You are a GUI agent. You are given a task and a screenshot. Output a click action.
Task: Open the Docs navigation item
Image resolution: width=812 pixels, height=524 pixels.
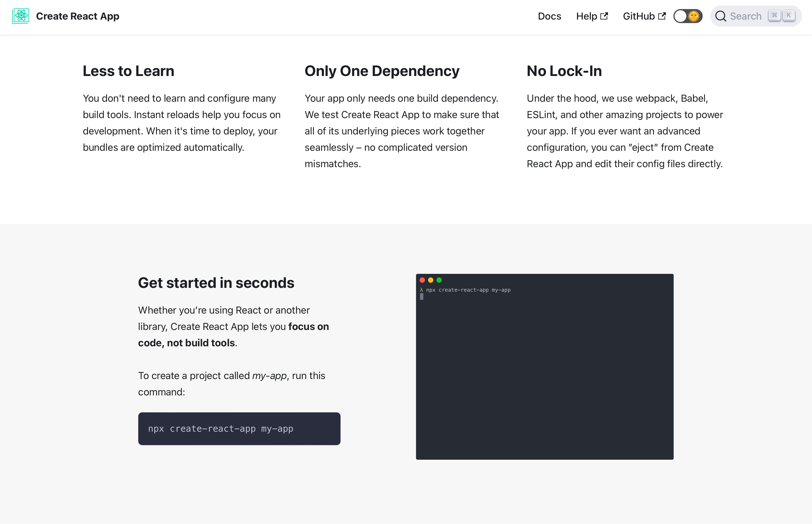[x=549, y=16]
